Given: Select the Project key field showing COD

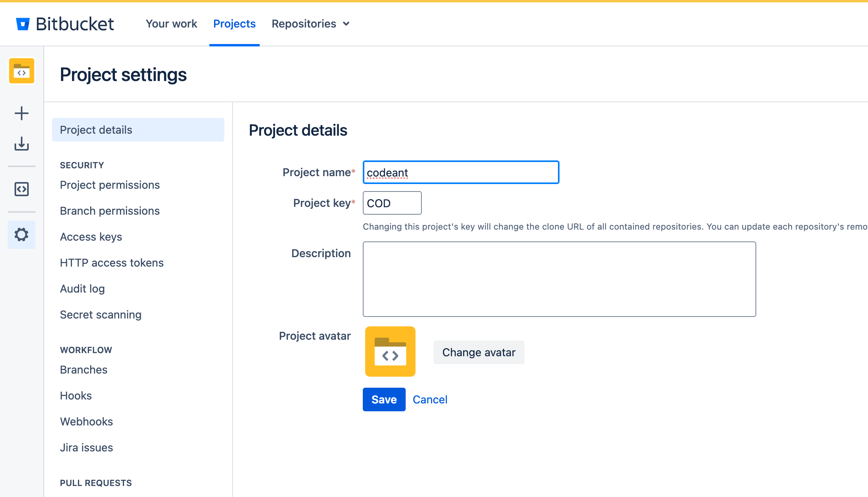Looking at the screenshot, I should 392,203.
